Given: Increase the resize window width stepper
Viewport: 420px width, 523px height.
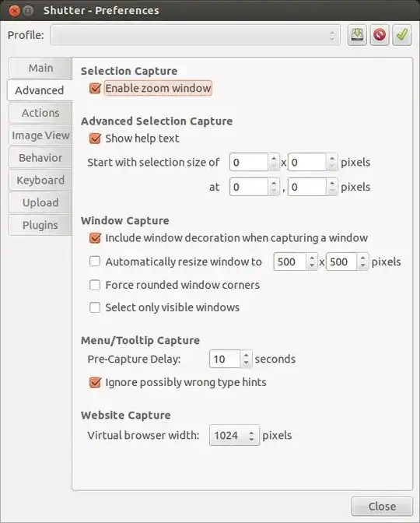Looking at the screenshot, I should click(x=312, y=258).
